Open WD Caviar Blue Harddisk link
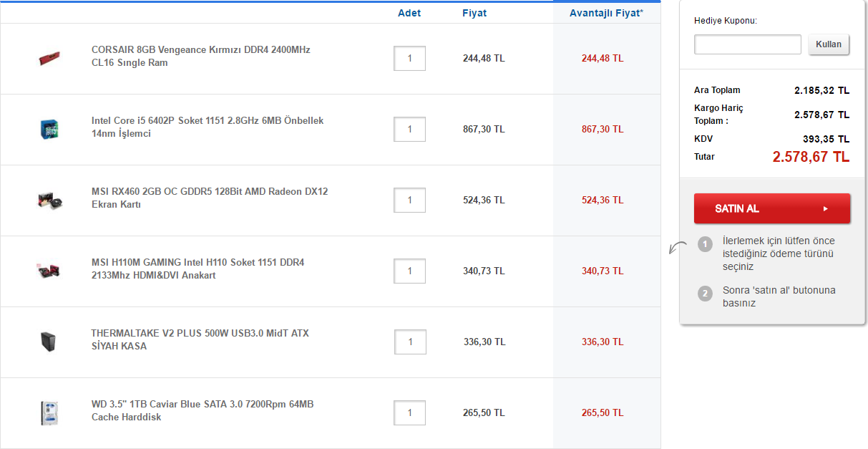Viewport: 868px width, 449px height. coord(202,410)
